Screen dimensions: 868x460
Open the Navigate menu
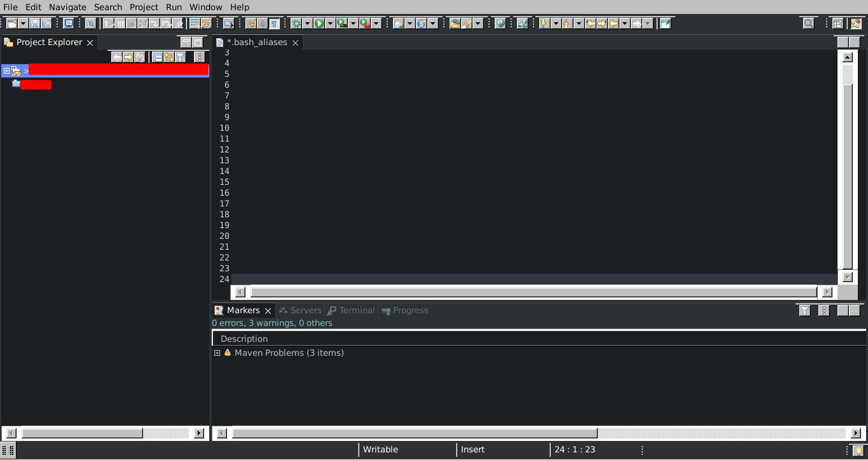coord(67,7)
